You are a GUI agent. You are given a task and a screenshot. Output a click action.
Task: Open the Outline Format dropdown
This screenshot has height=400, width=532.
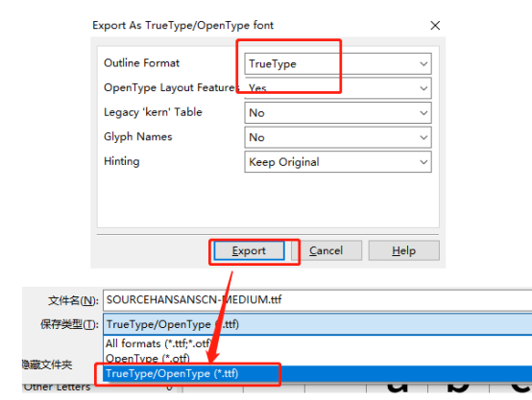(x=338, y=63)
